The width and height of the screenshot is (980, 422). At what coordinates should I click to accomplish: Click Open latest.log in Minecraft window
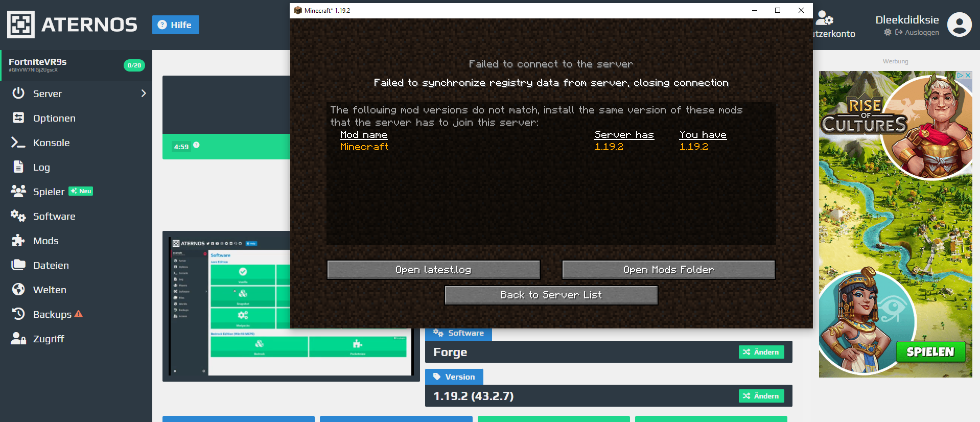click(433, 269)
